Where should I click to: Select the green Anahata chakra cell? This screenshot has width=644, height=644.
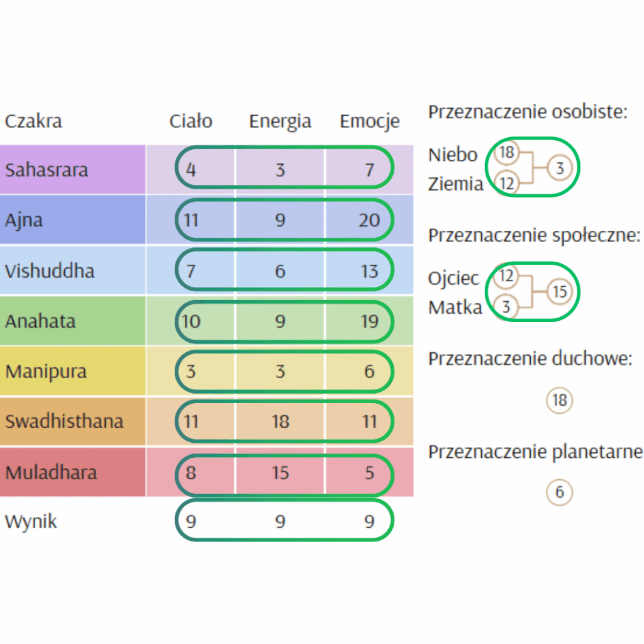(73, 321)
